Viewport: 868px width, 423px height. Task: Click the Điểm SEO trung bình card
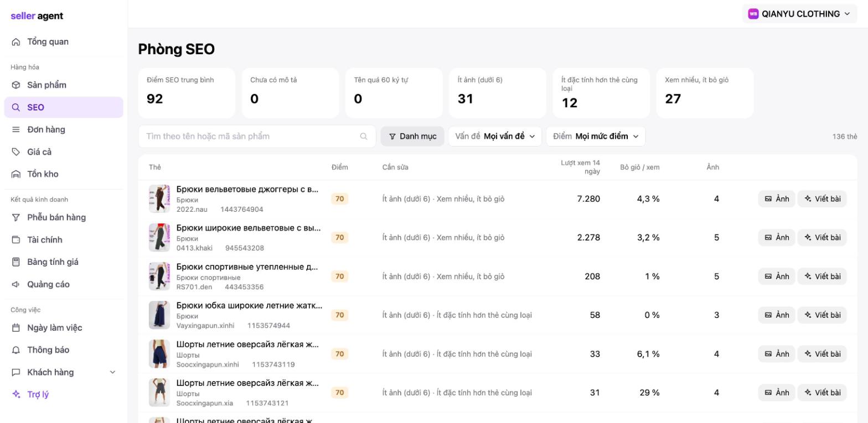pos(187,93)
